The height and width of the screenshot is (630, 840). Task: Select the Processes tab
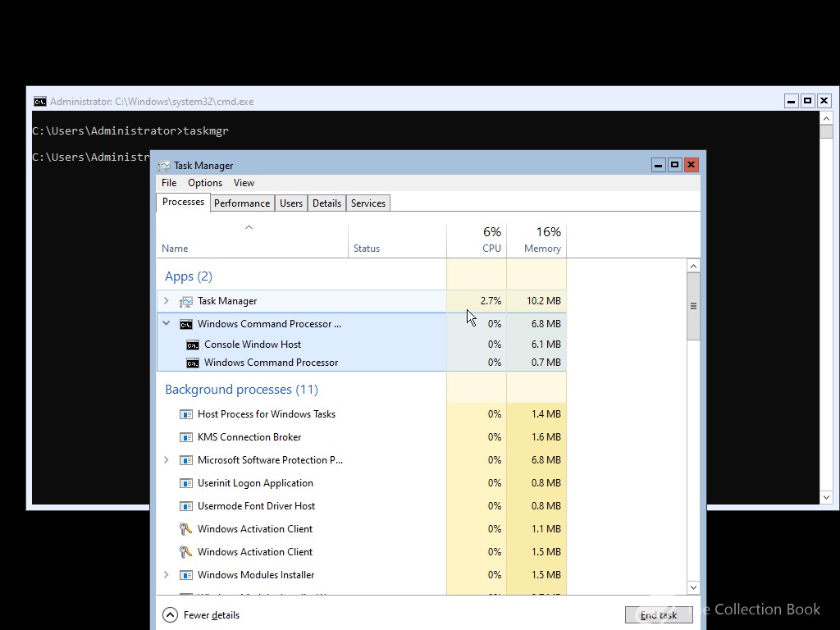tap(183, 202)
